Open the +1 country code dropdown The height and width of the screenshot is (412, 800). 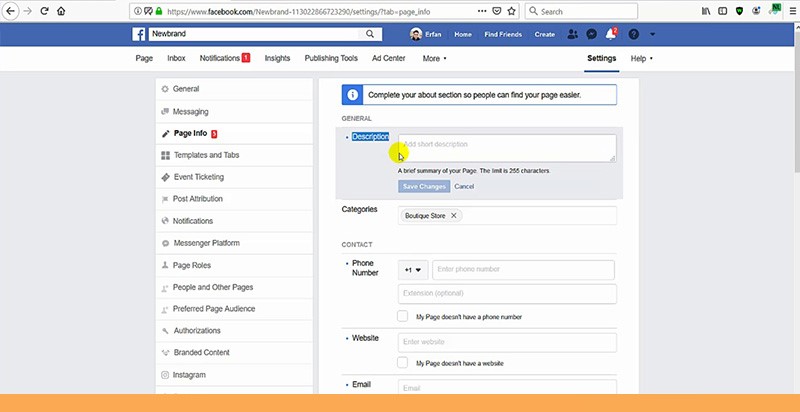[413, 270]
